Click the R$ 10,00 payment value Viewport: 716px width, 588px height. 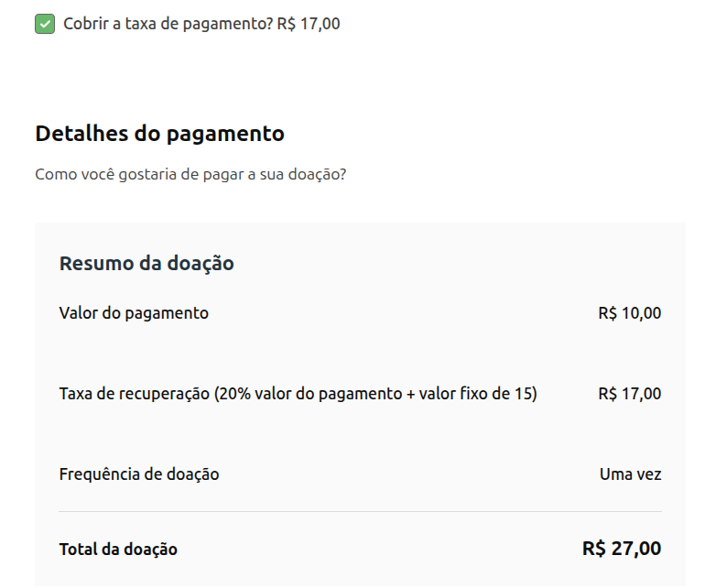coord(630,313)
